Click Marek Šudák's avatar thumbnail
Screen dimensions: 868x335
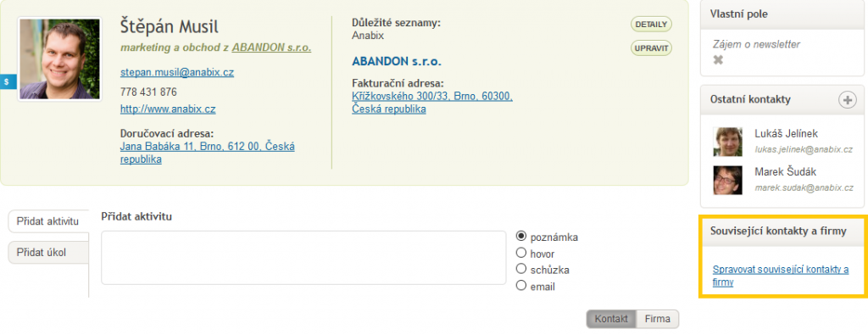pyautogui.click(x=727, y=180)
